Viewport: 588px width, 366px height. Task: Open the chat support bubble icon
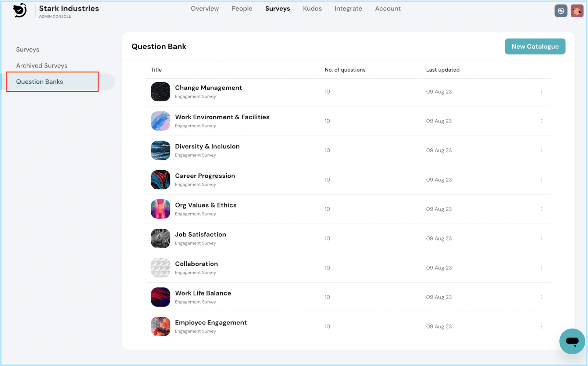point(572,341)
